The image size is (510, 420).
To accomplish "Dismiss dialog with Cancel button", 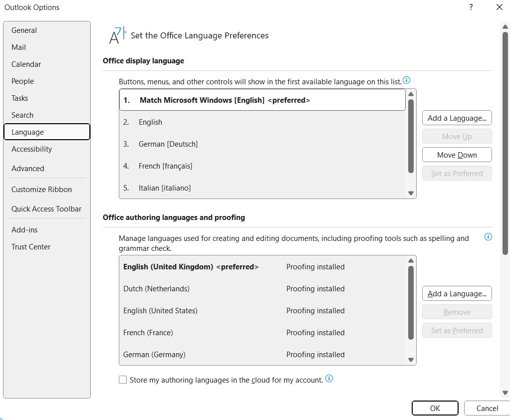I will point(487,408).
